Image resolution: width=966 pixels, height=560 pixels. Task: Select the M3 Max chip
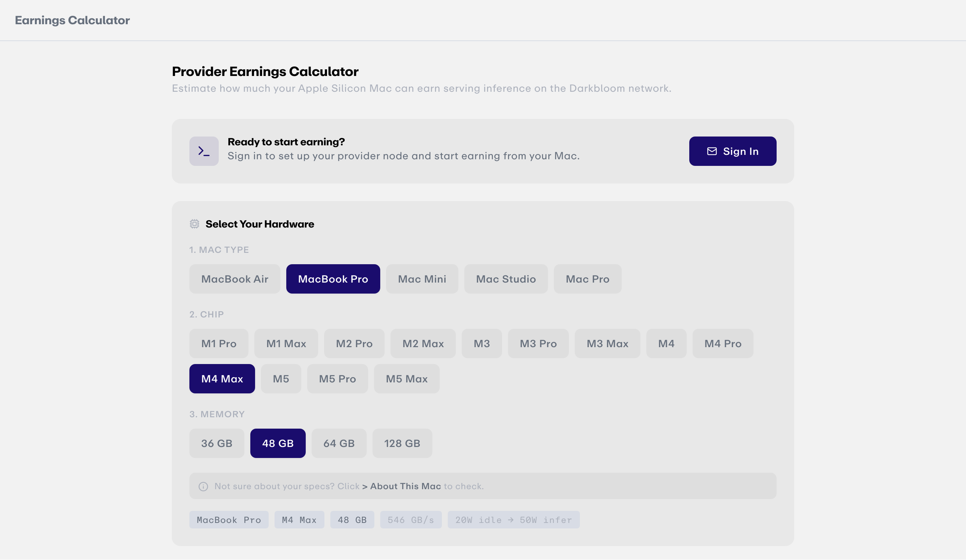click(x=607, y=343)
